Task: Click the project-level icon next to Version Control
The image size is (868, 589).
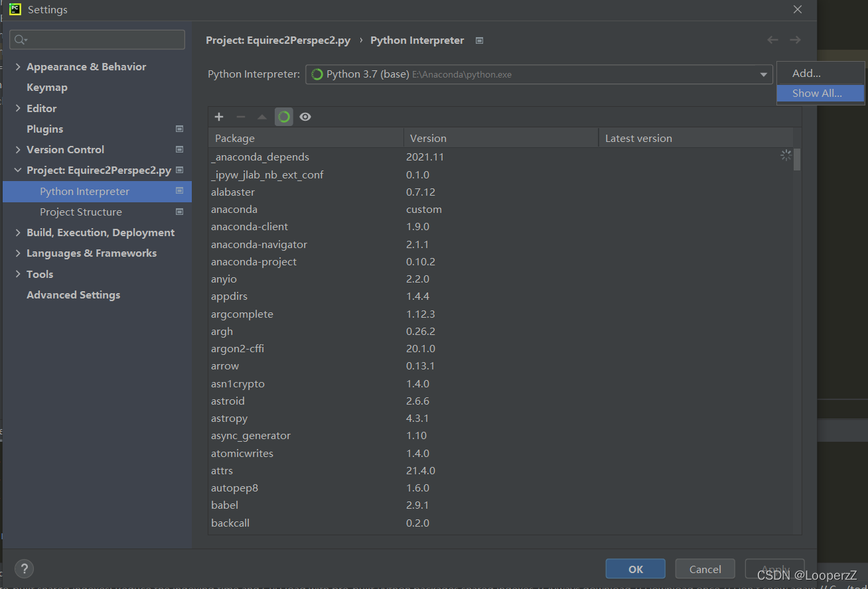Action: [x=179, y=149]
